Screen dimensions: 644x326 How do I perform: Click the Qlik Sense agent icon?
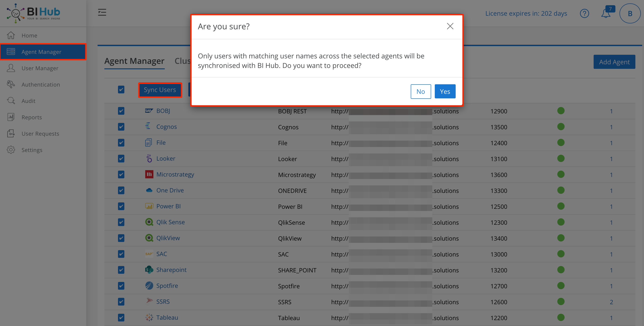click(149, 222)
